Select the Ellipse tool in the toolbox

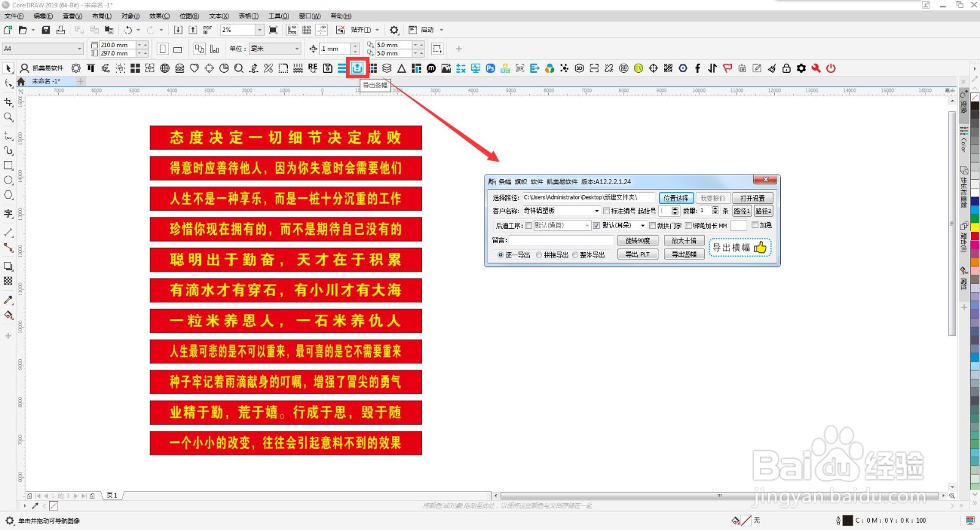point(9,181)
